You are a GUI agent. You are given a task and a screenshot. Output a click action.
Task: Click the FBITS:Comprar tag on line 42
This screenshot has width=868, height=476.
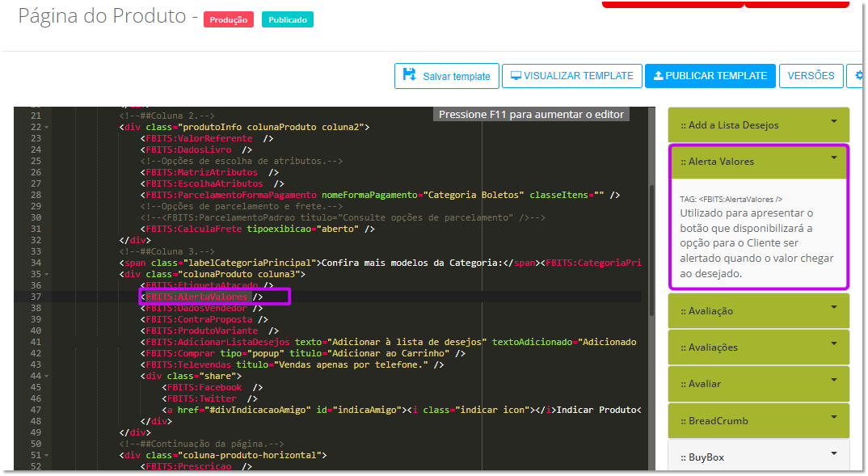click(180, 354)
